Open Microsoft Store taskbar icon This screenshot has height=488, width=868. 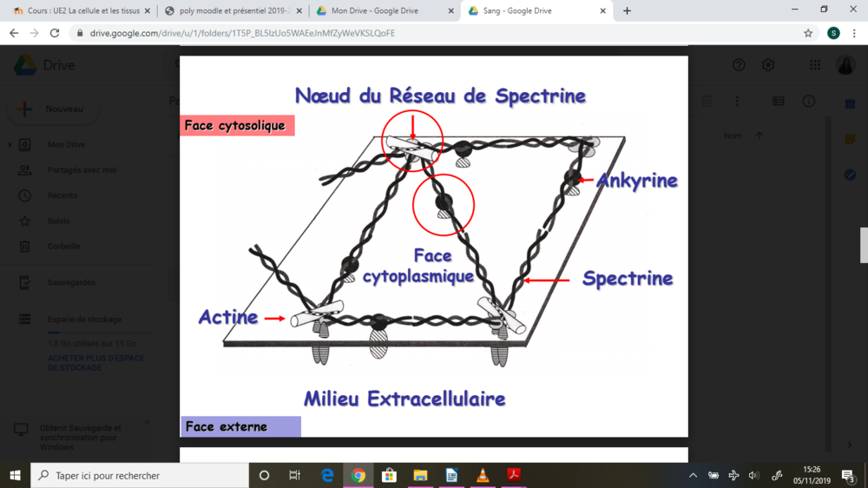389,475
